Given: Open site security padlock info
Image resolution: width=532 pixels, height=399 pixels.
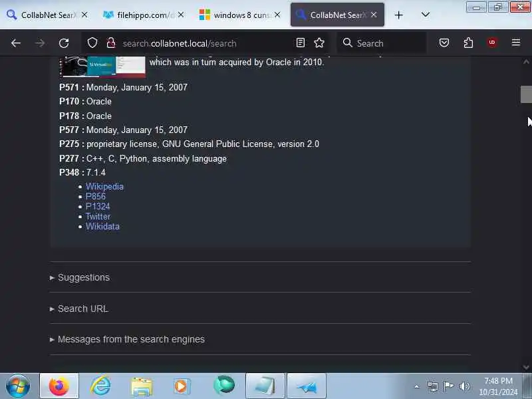Looking at the screenshot, I should [x=110, y=43].
